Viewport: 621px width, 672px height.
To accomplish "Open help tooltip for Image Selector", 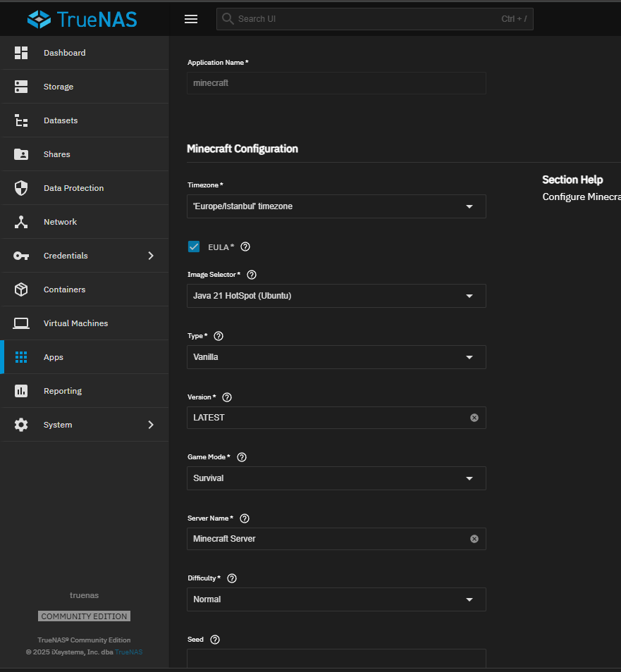I will pyautogui.click(x=252, y=275).
